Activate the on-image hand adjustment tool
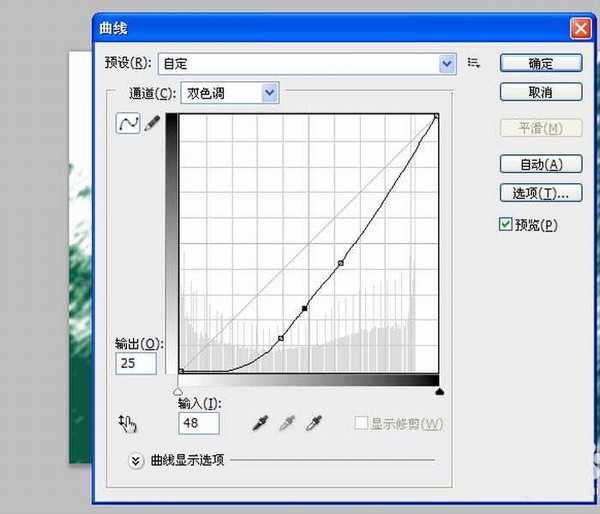This screenshot has width=600, height=514. (x=126, y=423)
